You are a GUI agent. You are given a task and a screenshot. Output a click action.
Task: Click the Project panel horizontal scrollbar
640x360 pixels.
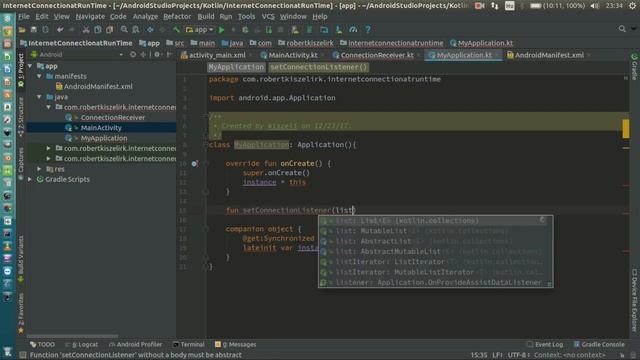click(x=72, y=336)
